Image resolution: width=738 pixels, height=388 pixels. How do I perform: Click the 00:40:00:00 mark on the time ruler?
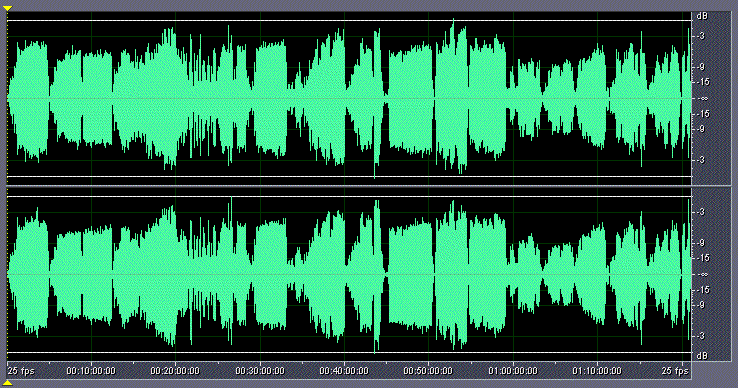tap(344, 371)
